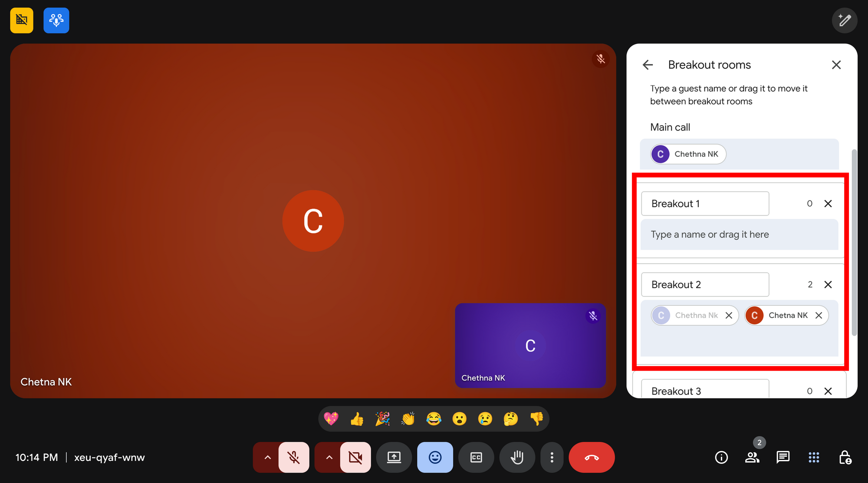Viewport: 868px width, 483px height.
Task: Open the more options menu
Action: 552,457
